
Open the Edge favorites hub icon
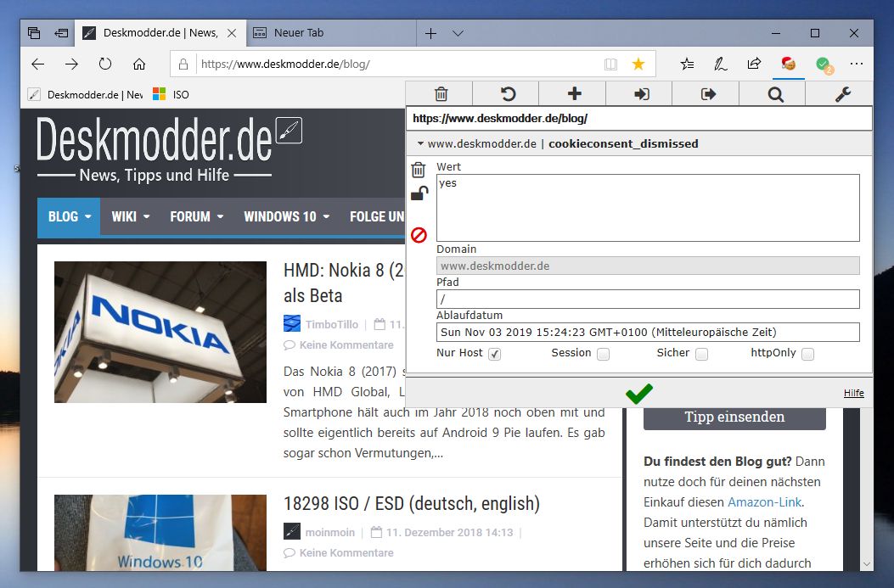pos(687,64)
